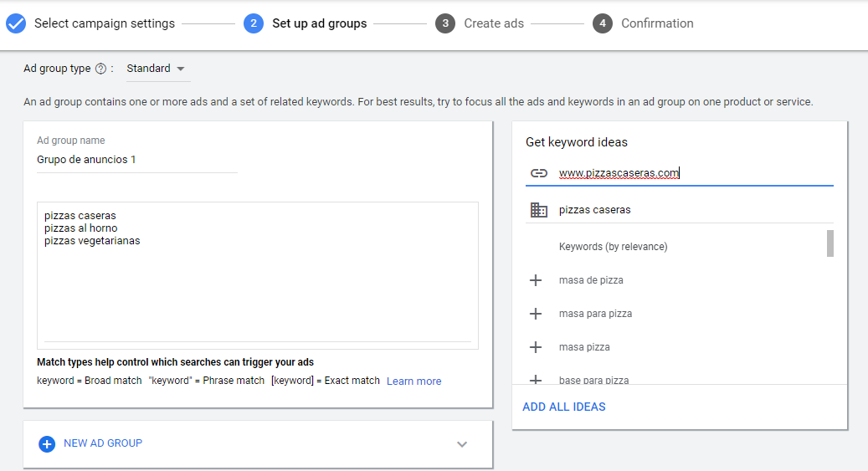
Task: Click the 'ADD ALL IDEAS' button
Action: pyautogui.click(x=564, y=407)
